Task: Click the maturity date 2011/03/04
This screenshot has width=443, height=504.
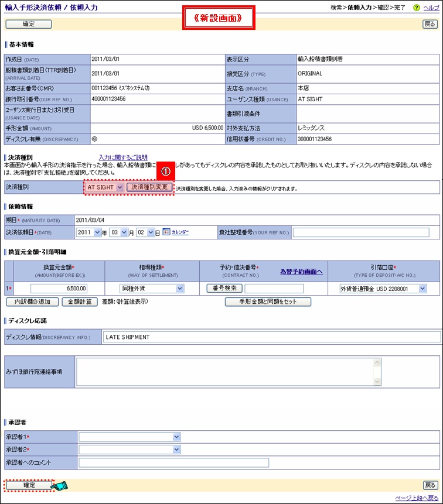Action: (x=90, y=220)
